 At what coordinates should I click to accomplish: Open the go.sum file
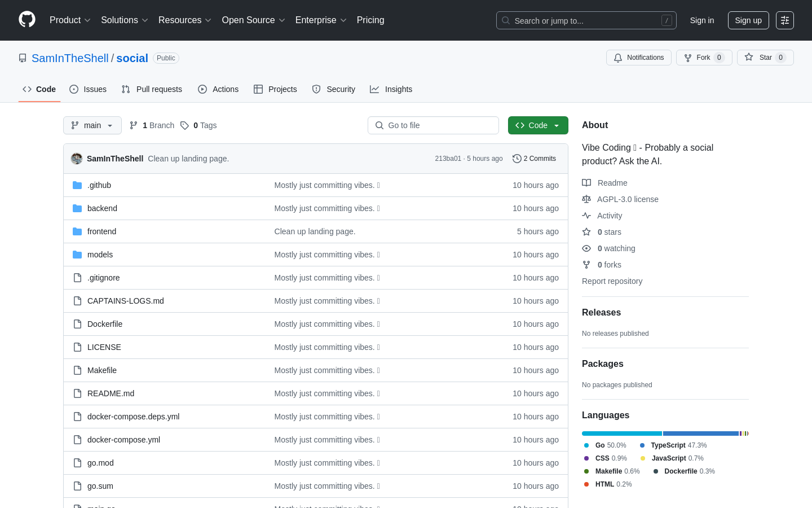pyautogui.click(x=100, y=486)
